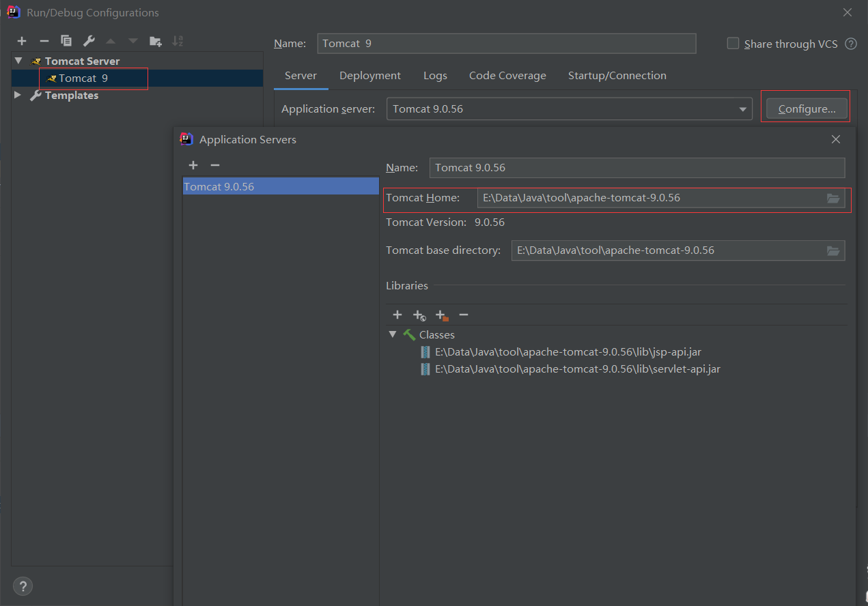Screen dimensions: 868x606
Task: Click the attach directory library icon
Action: 442,315
